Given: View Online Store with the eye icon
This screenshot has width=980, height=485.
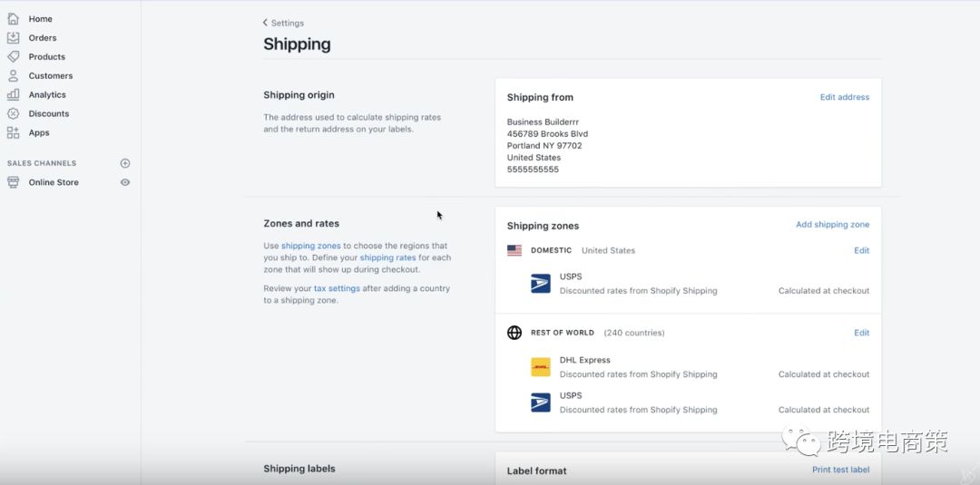Looking at the screenshot, I should [125, 182].
